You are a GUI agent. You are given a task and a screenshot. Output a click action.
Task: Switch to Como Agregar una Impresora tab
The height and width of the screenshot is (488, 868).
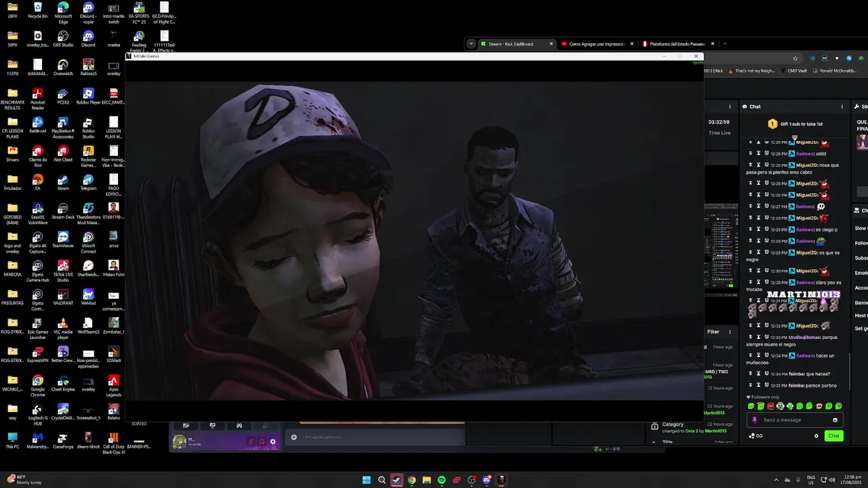click(597, 44)
